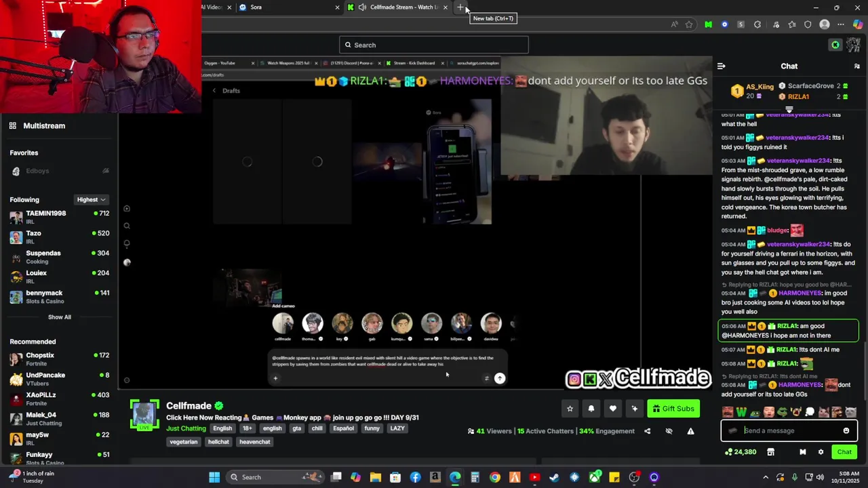Switch to the AI Video browser tab
The width and height of the screenshot is (868, 488).
(217, 7)
